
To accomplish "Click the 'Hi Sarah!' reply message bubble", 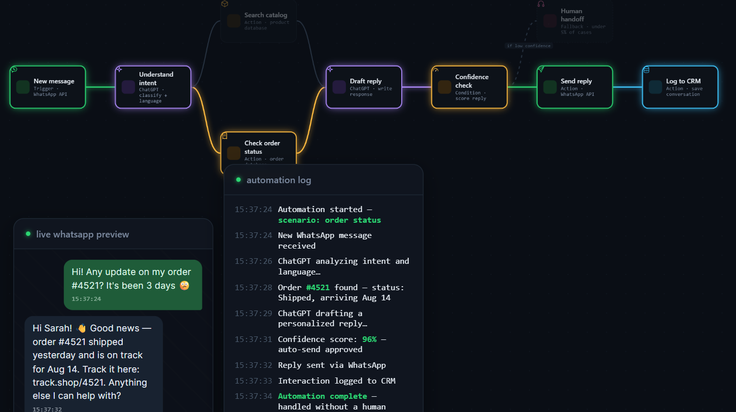I will pos(94,364).
